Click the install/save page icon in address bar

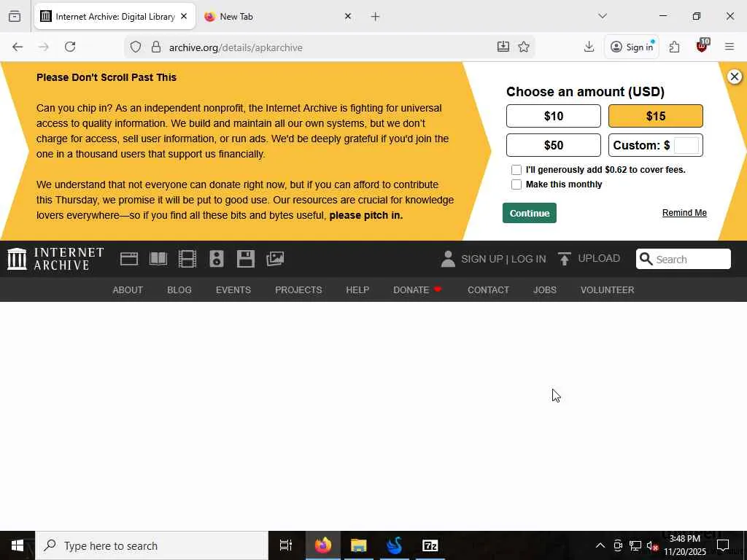(x=503, y=47)
